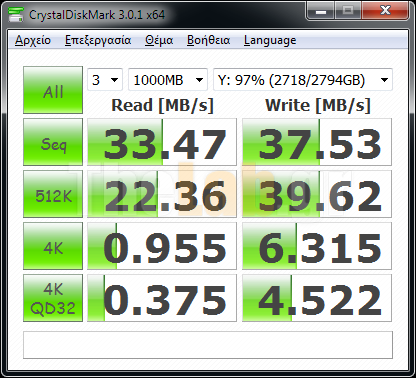Image resolution: width=416 pixels, height=378 pixels.
Task: Select the 4K read result 0.955
Action: [x=162, y=246]
